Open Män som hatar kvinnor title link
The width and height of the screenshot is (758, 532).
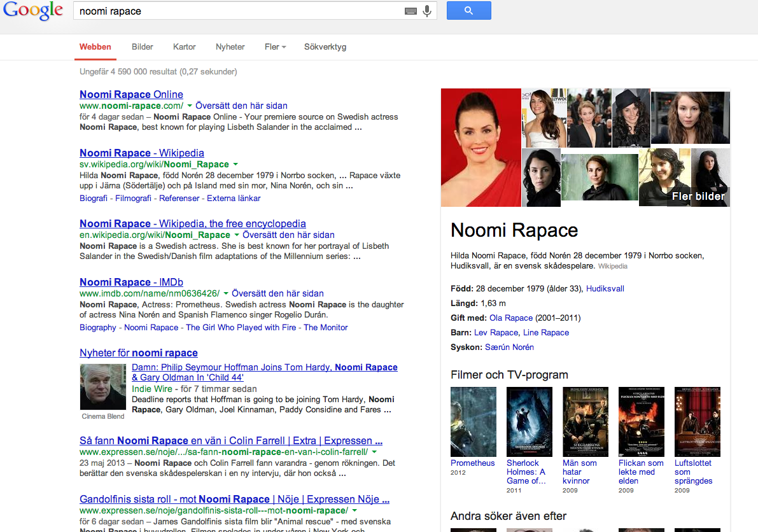click(580, 472)
